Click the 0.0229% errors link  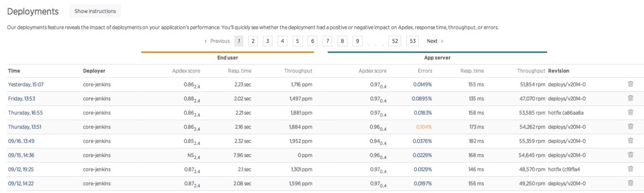[422, 155]
